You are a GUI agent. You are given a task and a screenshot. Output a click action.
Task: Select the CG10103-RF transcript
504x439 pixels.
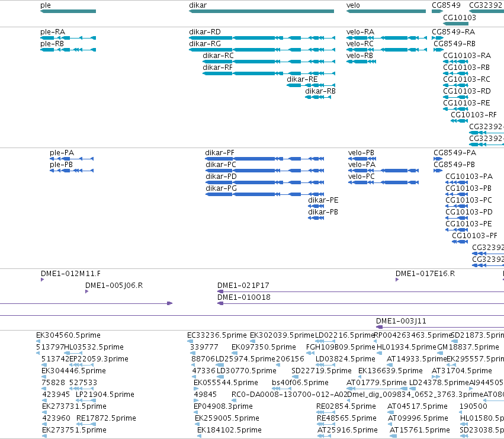tap(460, 121)
